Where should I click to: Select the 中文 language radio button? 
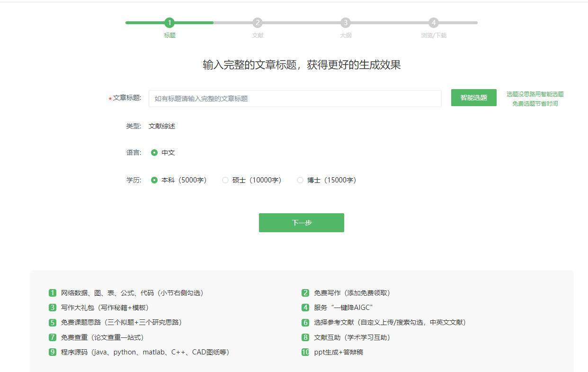[154, 153]
